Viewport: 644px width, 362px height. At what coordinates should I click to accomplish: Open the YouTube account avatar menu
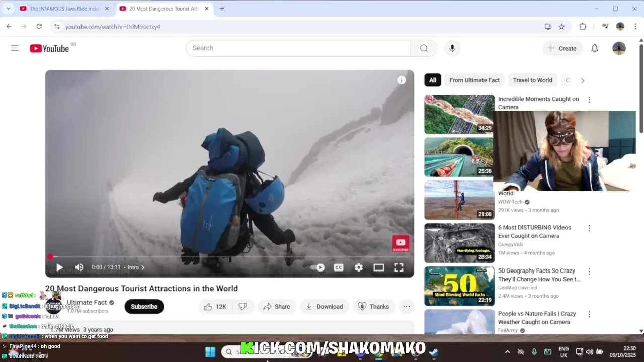pos(619,48)
